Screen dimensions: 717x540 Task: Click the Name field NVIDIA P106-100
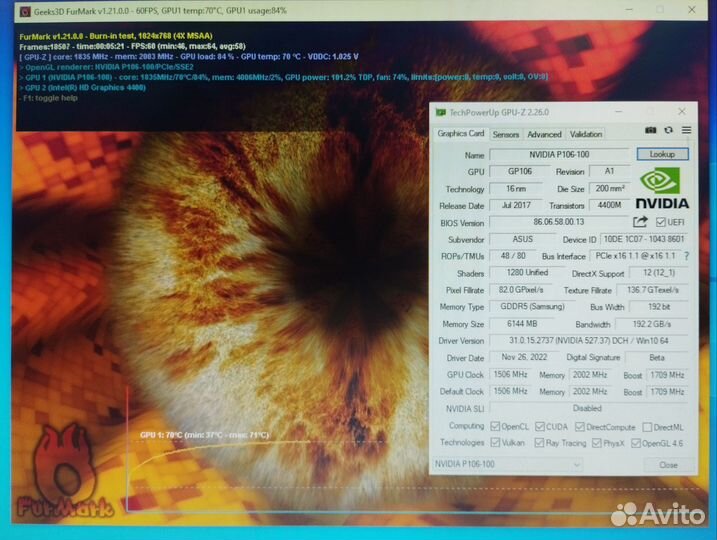559,155
